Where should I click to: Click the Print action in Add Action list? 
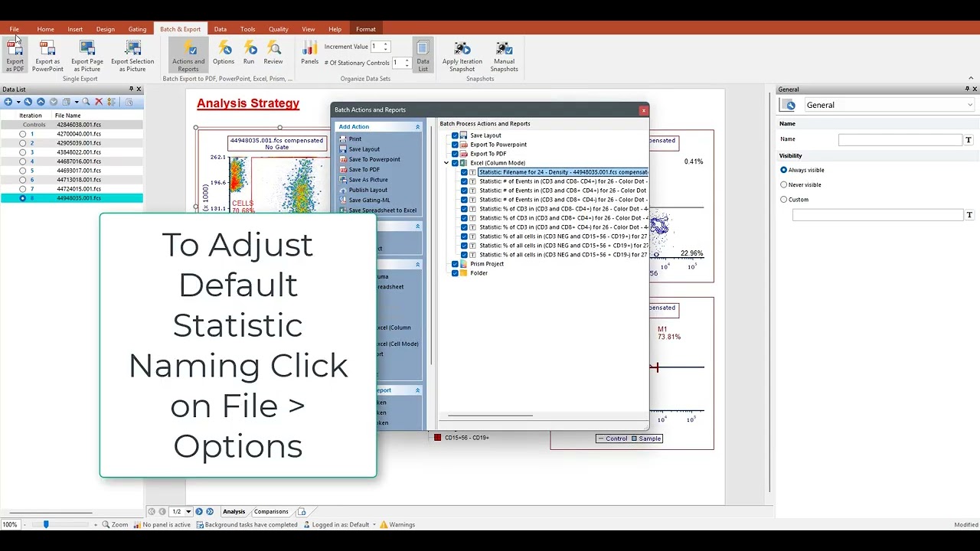(355, 139)
